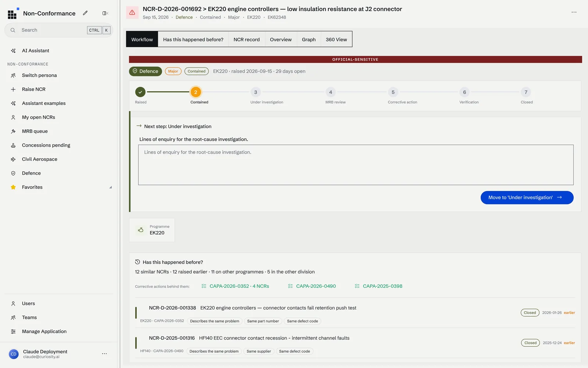The width and height of the screenshot is (588, 368).
Task: Open the Teams sidebar item
Action: click(59, 318)
